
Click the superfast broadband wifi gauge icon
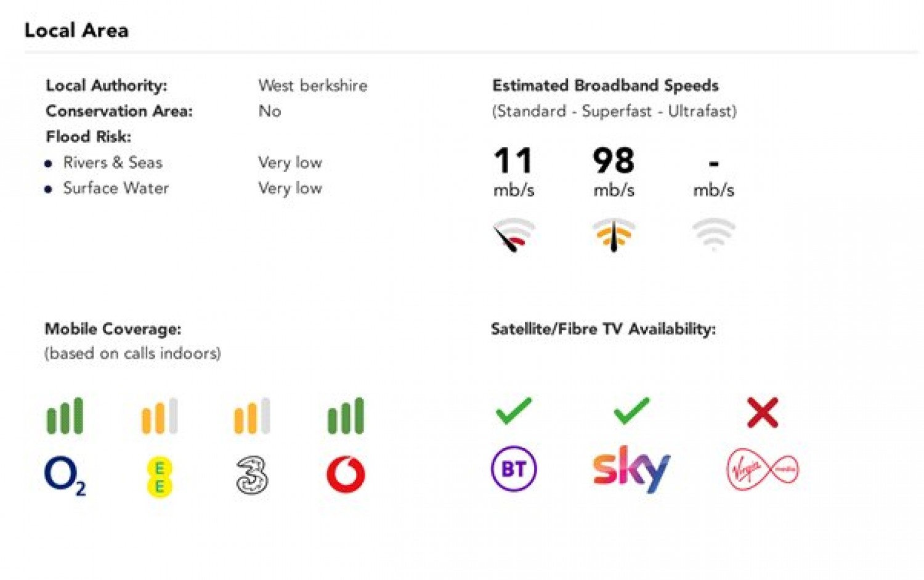click(x=614, y=235)
